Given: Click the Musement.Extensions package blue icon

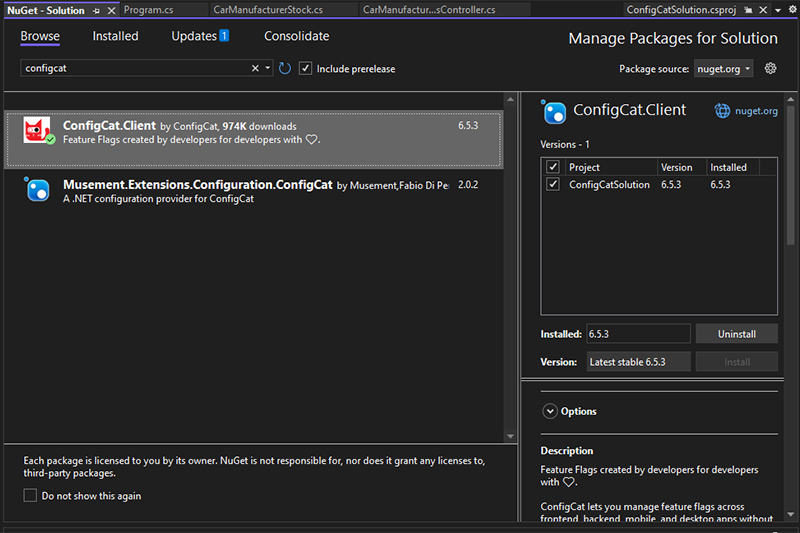Looking at the screenshot, I should pos(37,190).
